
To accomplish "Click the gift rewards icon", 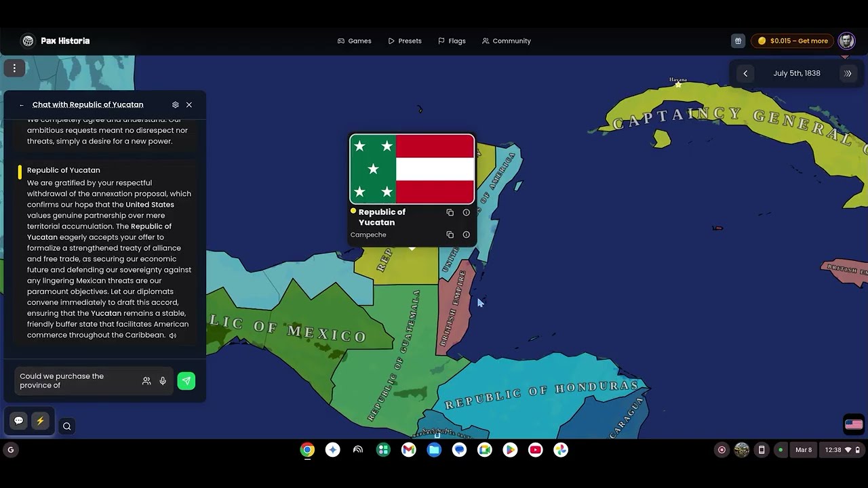I will 738,41.
